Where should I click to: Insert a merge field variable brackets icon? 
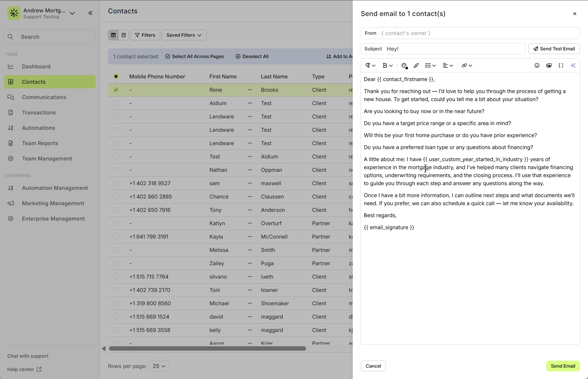coord(561,65)
